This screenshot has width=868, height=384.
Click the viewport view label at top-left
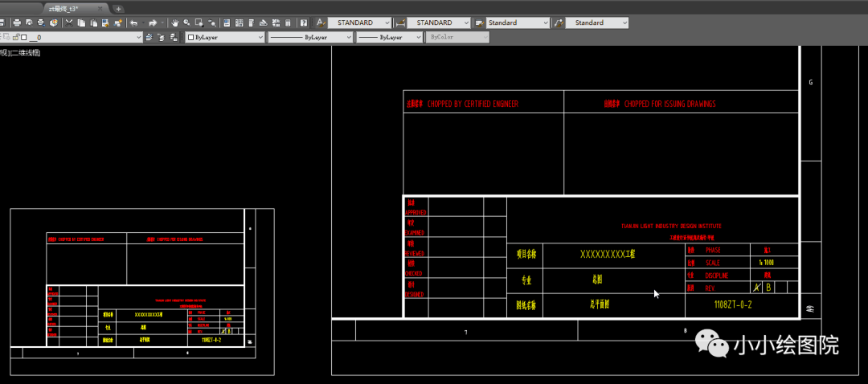20,53
